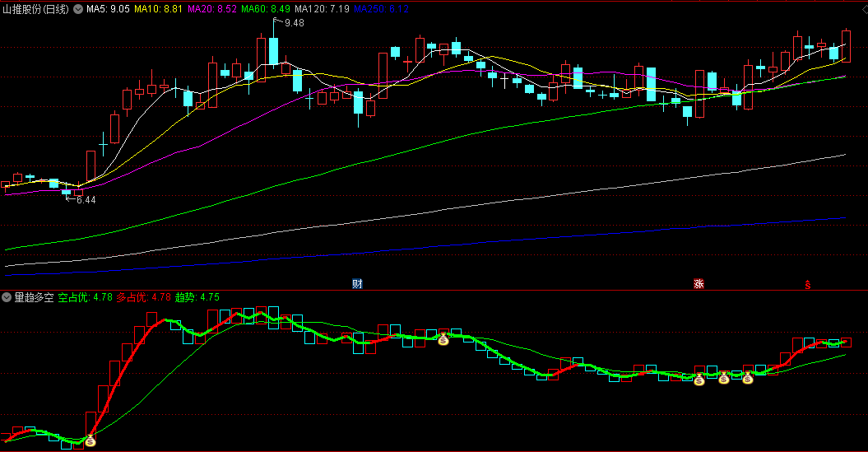This screenshot has height=452, width=868.
Task: Click the middle of three late money bag signals
Action: (724, 379)
